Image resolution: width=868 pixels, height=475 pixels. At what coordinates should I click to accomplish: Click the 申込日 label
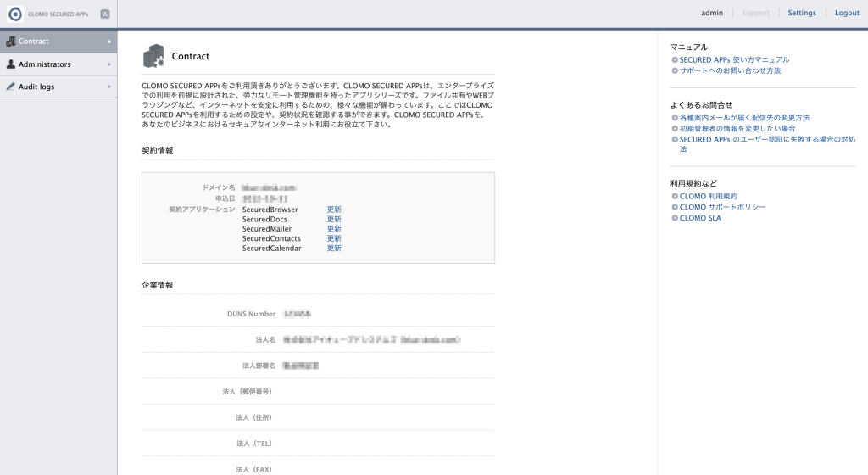[225, 198]
